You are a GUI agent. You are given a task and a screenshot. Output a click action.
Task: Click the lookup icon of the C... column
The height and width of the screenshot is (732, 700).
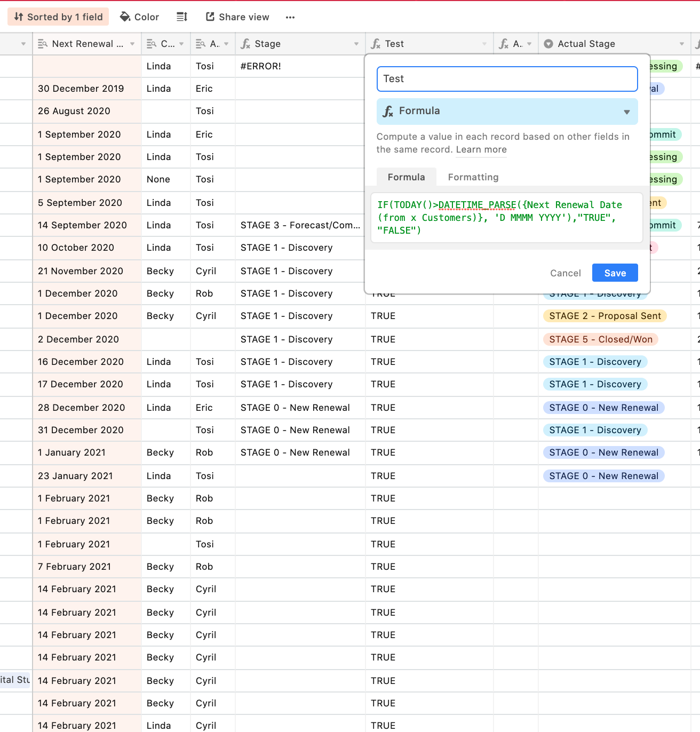coord(152,44)
